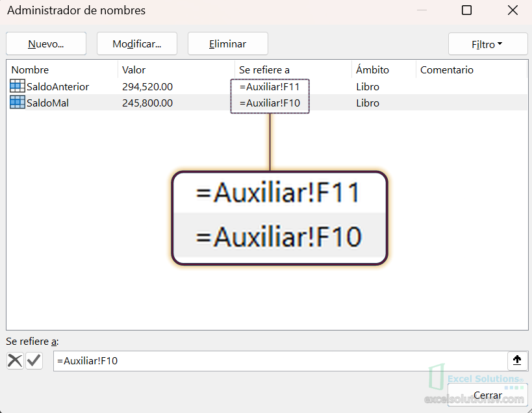Open Modificar... to edit the name
Viewport: 532px width, 413px height.
pyautogui.click(x=137, y=44)
